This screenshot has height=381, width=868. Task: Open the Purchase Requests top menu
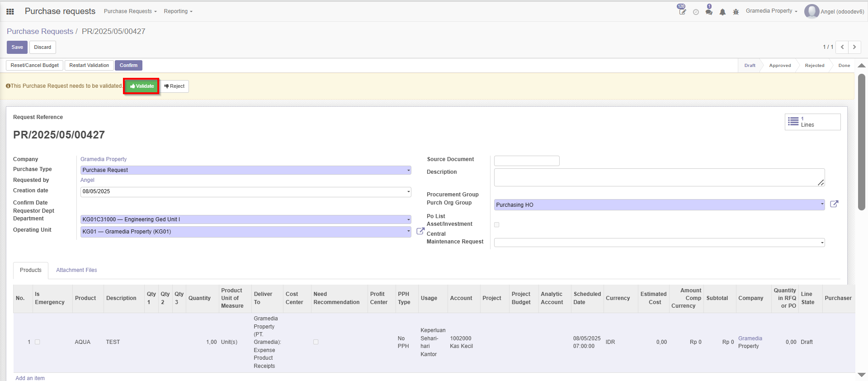[130, 11]
